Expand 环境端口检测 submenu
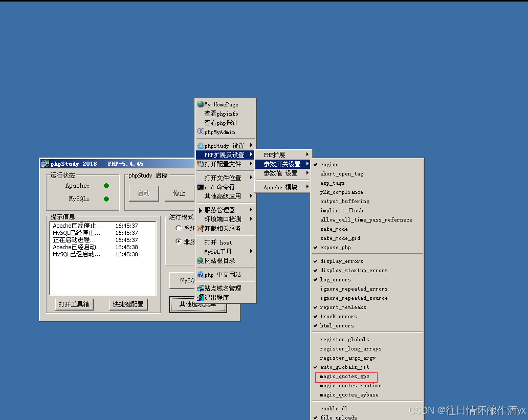The width and height of the screenshot is (528, 420). point(226,219)
